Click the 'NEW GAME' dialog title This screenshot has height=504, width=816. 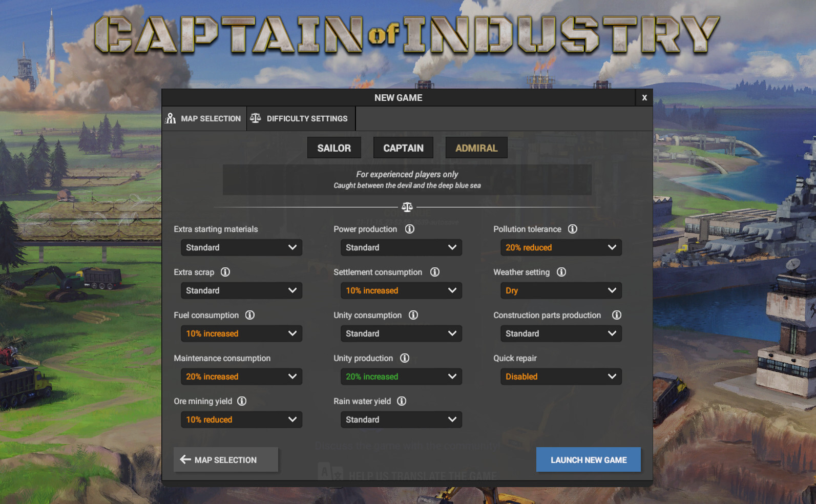pyautogui.click(x=398, y=97)
